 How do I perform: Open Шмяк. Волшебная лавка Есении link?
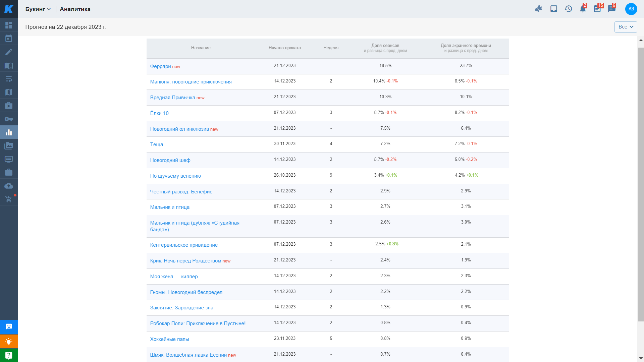(x=188, y=355)
